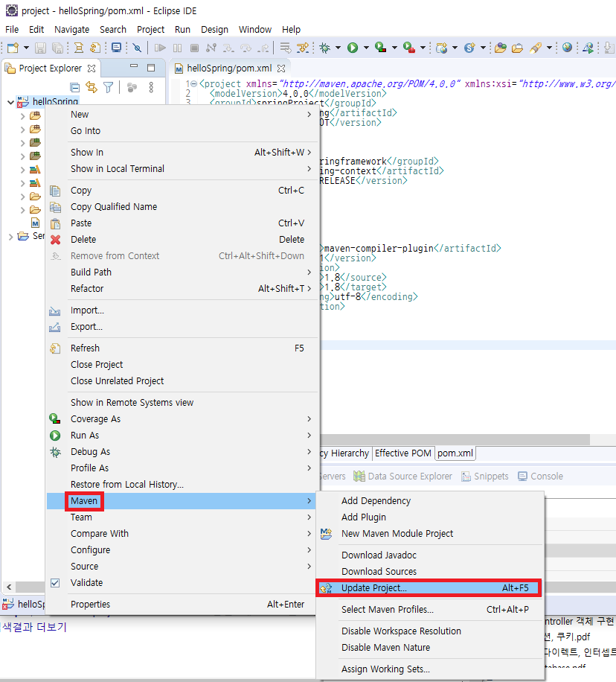This screenshot has width=616, height=682.
Task: Click the Terminate stop icon
Action: (x=195, y=48)
